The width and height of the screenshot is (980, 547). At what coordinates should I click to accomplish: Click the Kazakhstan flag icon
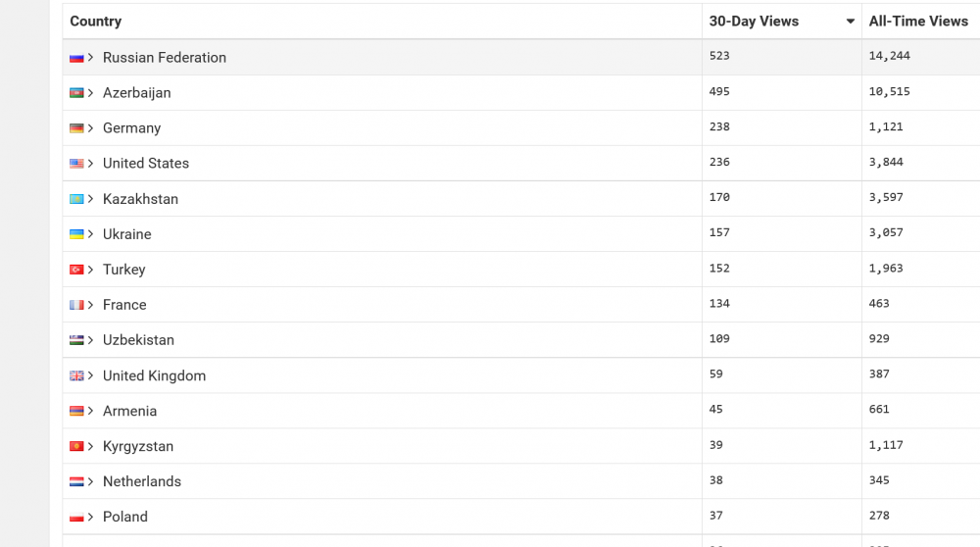(x=76, y=199)
